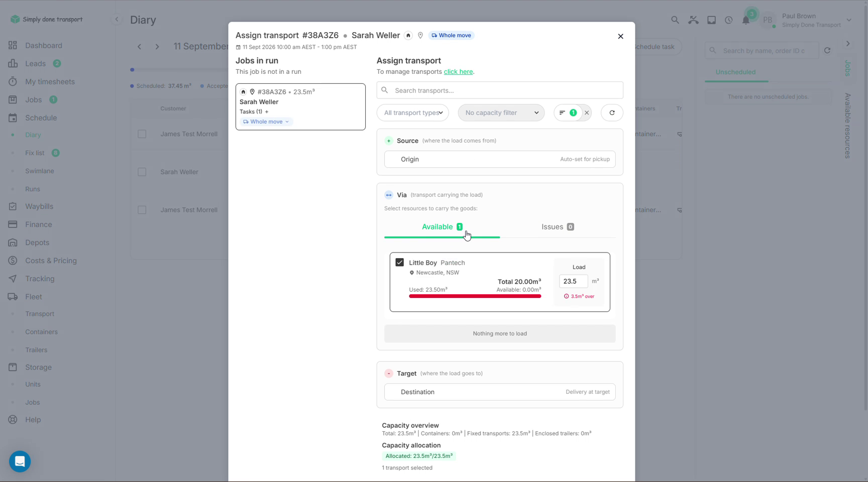Image resolution: width=868 pixels, height=482 pixels.
Task: Open the Fix list sidebar link
Action: click(x=35, y=153)
